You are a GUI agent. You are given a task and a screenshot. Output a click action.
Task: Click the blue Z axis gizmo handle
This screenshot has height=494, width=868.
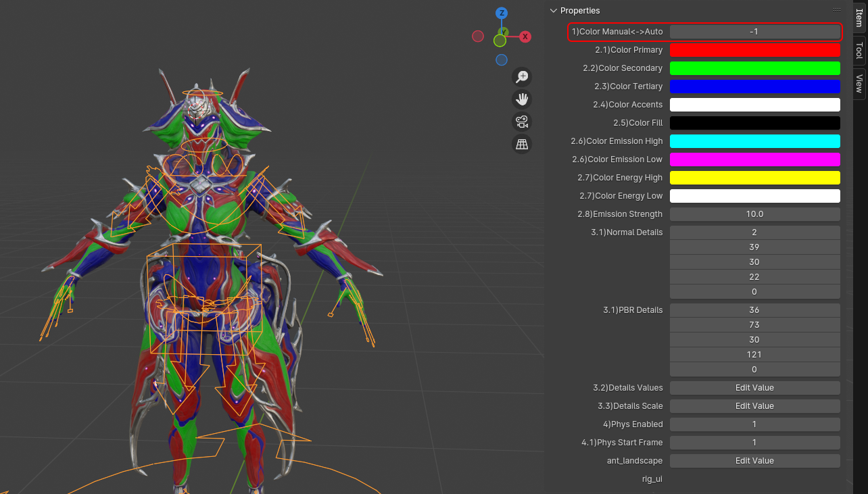tap(502, 13)
